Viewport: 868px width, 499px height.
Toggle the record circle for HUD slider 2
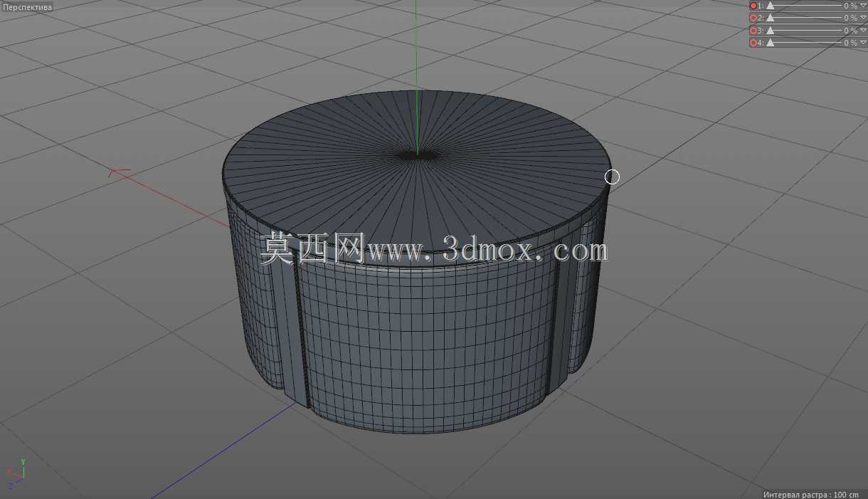(753, 18)
